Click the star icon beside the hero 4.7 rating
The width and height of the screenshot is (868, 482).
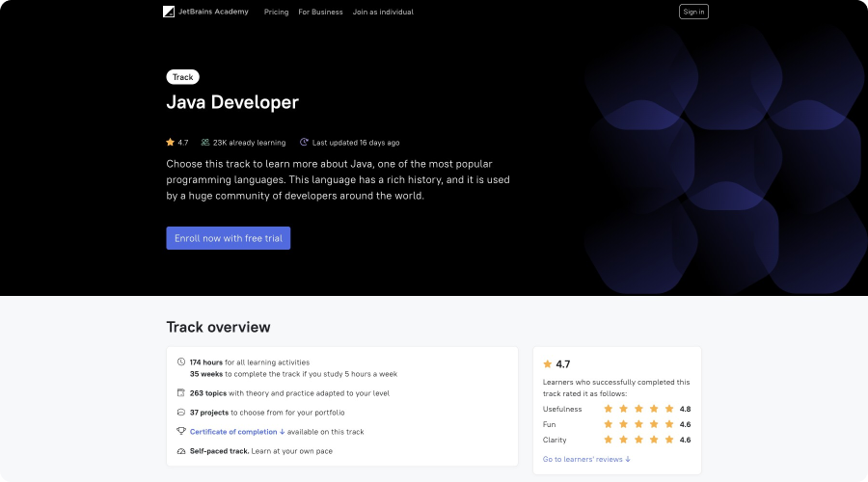[x=171, y=143]
